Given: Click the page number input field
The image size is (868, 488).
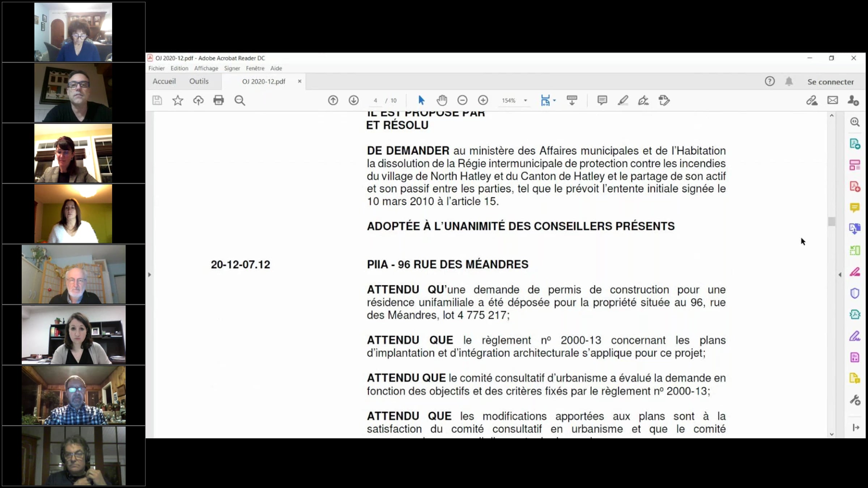Looking at the screenshot, I should pyautogui.click(x=375, y=100).
